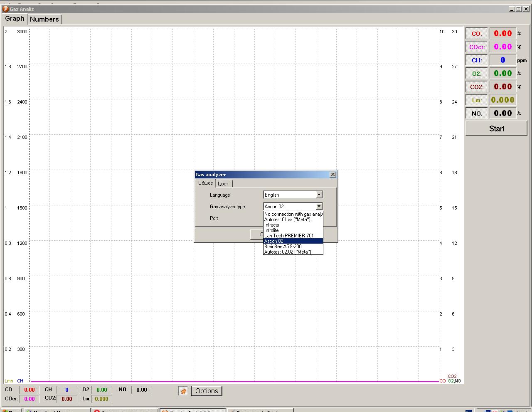Click the CH: label button in right panel

(x=477, y=60)
